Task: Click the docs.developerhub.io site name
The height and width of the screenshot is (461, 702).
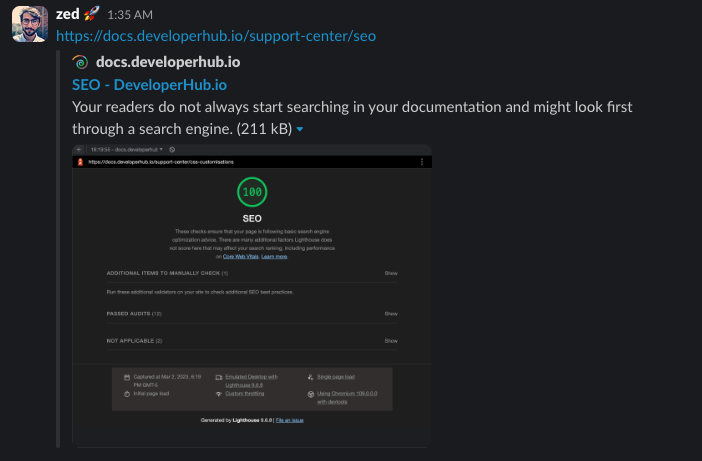Action: pos(168,62)
